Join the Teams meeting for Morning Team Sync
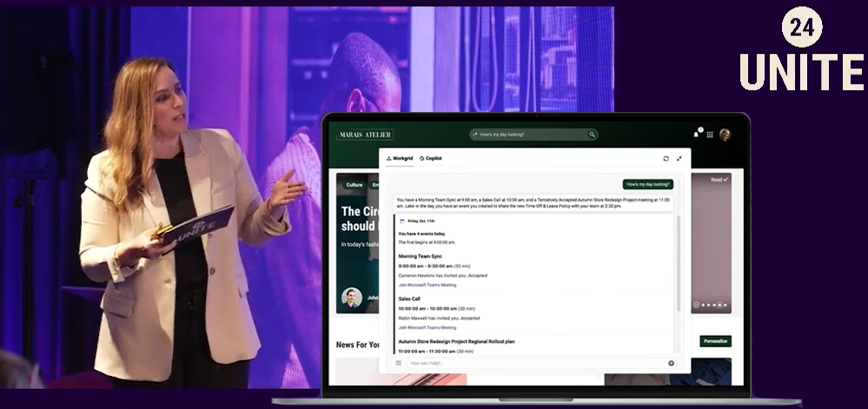The width and height of the screenshot is (868, 409). pyautogui.click(x=427, y=285)
